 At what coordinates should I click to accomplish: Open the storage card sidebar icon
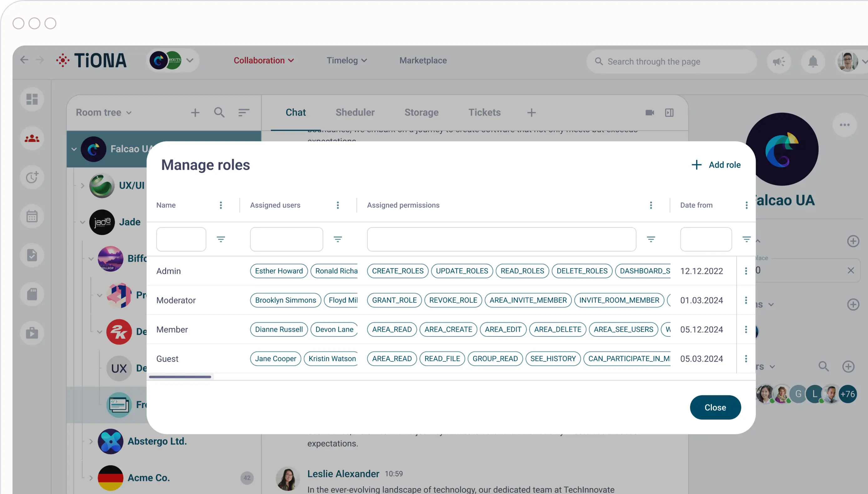(x=32, y=294)
